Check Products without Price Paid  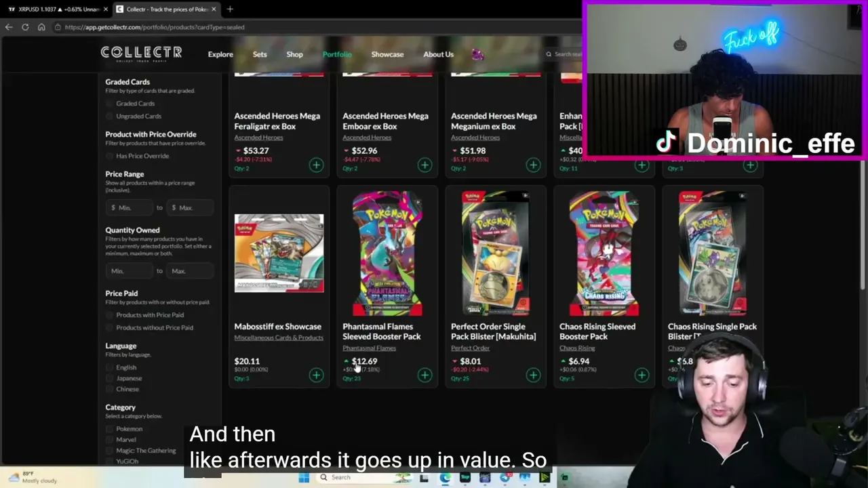click(x=110, y=327)
